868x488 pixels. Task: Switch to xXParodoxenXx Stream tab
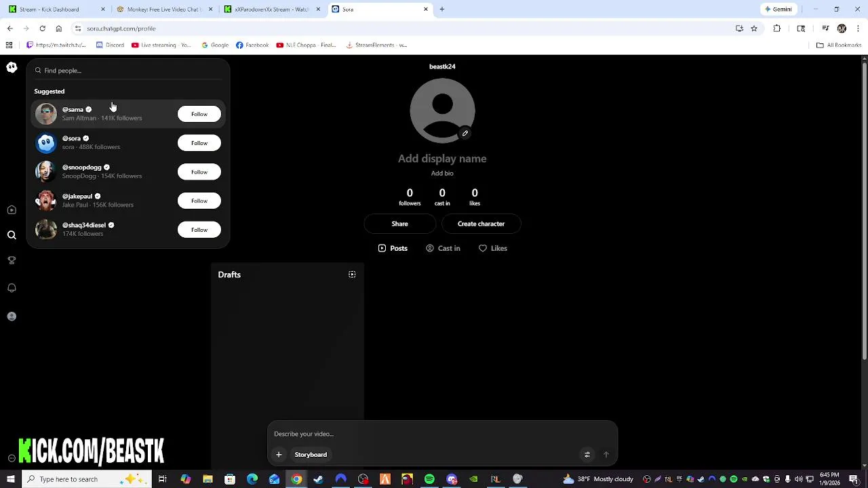tap(271, 9)
